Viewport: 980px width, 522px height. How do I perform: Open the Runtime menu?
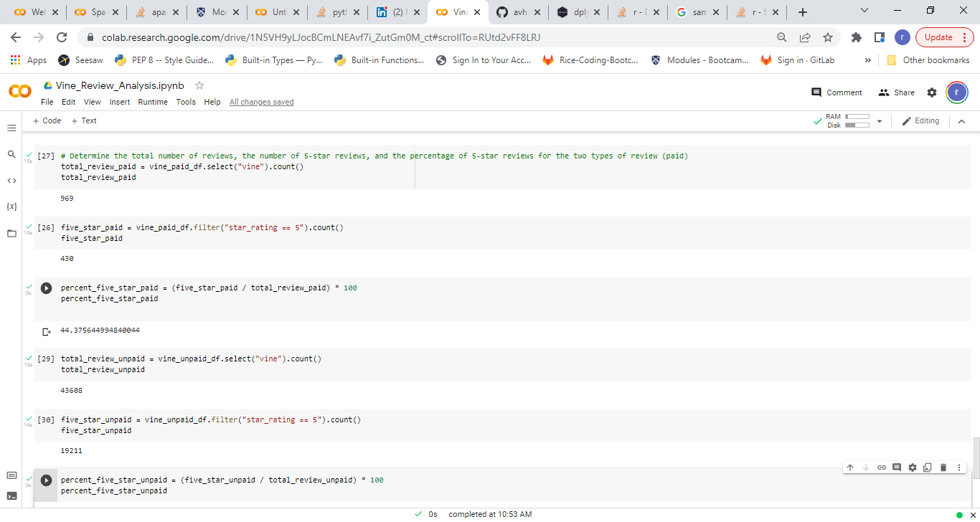pyautogui.click(x=153, y=102)
